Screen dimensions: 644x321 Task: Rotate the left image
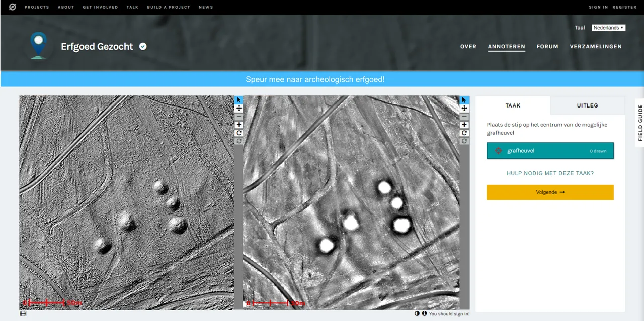point(239,133)
